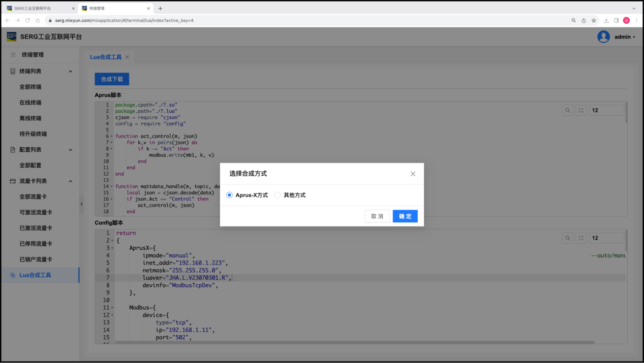The width and height of the screenshot is (644, 363).
Task: Close the 选择合成方式 dialog with X
Action: tap(413, 174)
